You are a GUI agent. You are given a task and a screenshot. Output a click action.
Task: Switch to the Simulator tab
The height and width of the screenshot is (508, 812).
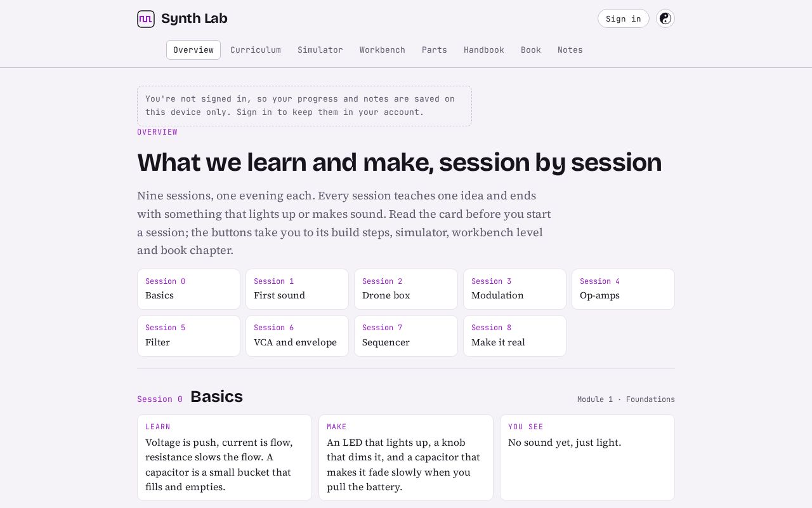320,50
